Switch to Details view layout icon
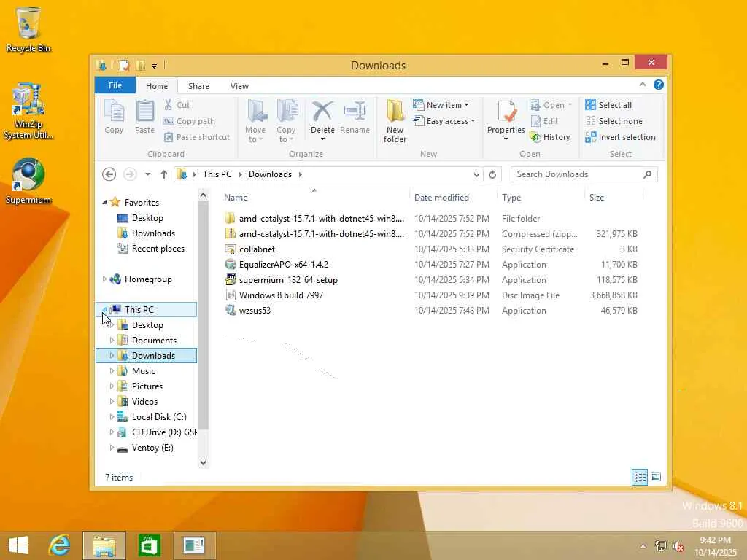 (640, 477)
